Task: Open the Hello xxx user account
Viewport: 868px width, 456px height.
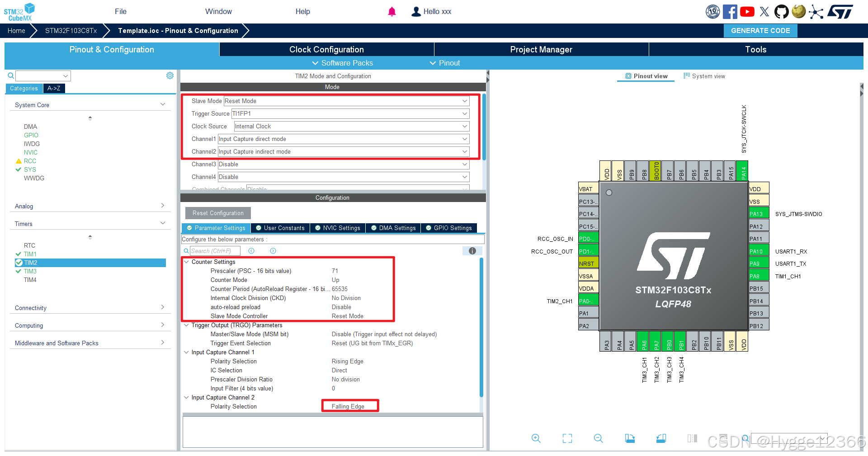Action: [x=431, y=12]
